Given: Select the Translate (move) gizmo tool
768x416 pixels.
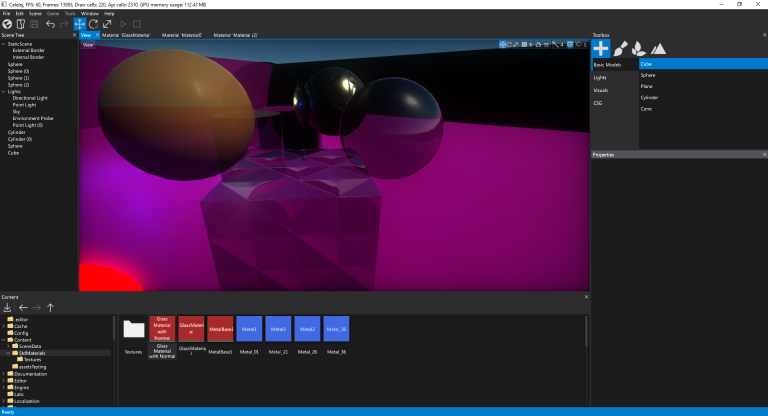Looking at the screenshot, I should [79, 23].
